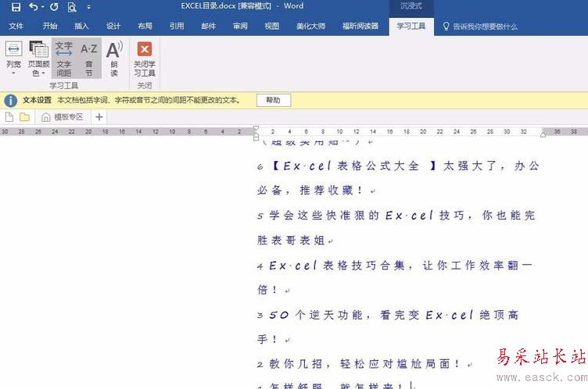588x389 pixels.
Task: Save the document with the floppy icon
Action: 16,7
